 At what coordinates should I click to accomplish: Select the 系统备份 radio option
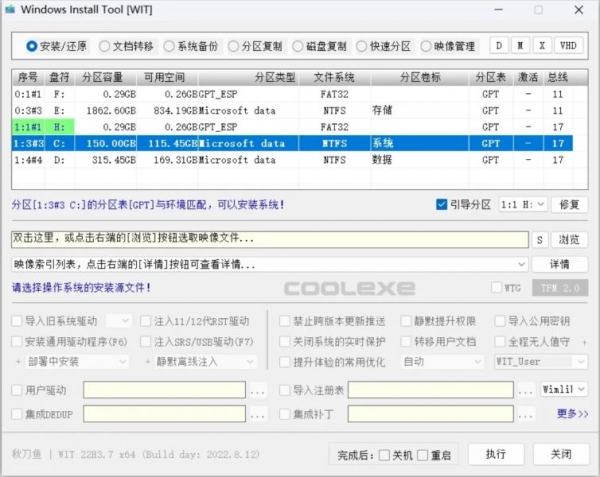pyautogui.click(x=191, y=46)
